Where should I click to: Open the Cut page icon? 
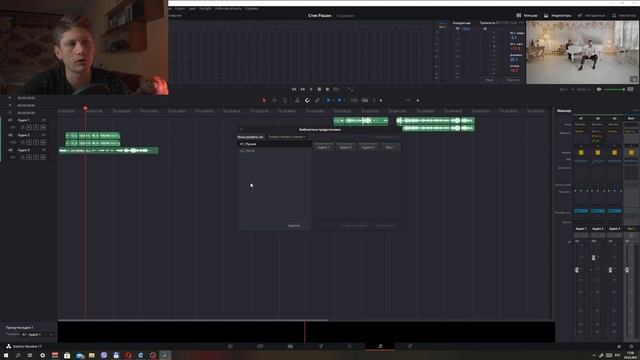click(x=260, y=346)
